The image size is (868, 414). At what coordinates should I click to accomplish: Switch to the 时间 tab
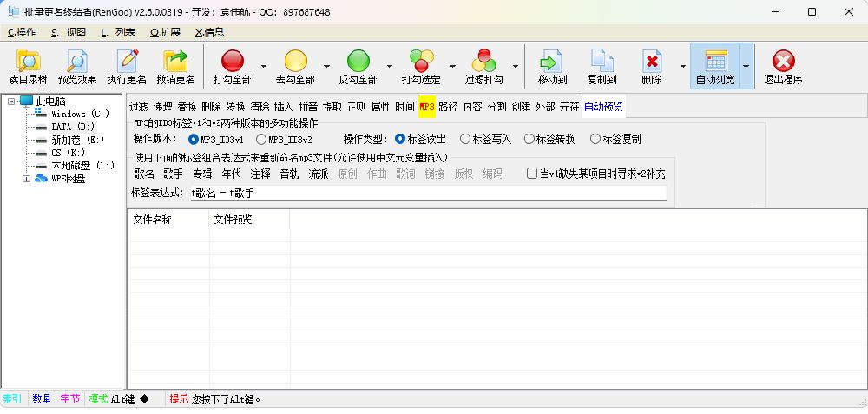pos(404,107)
